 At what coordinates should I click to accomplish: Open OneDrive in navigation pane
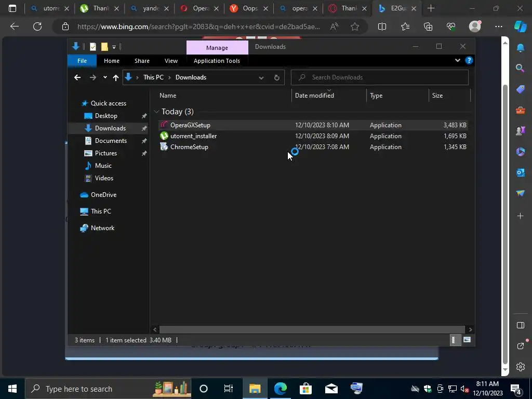[x=103, y=195]
